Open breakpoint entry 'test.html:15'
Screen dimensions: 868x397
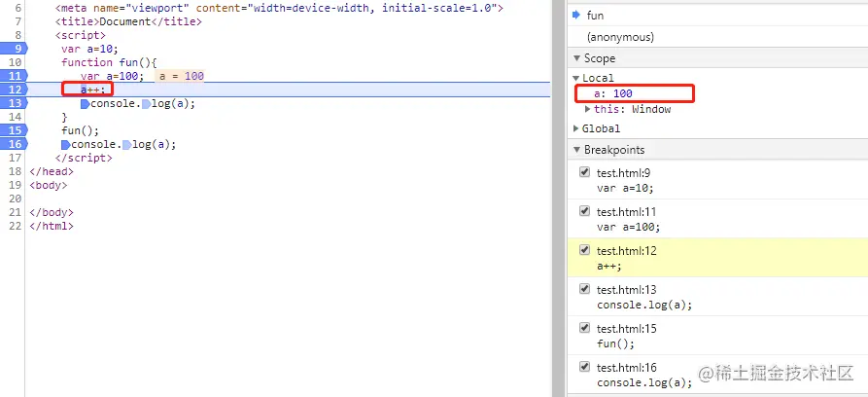pyautogui.click(x=717, y=336)
